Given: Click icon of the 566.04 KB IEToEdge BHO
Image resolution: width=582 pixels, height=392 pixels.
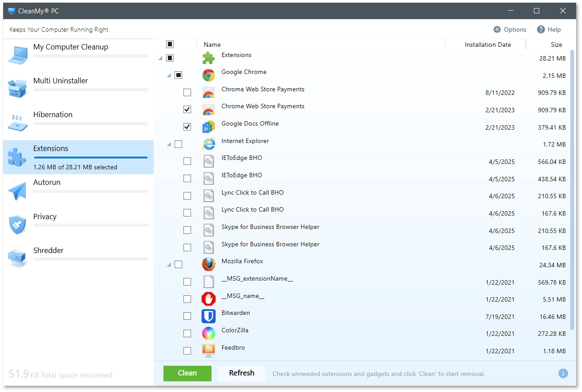Looking at the screenshot, I should [x=208, y=161].
